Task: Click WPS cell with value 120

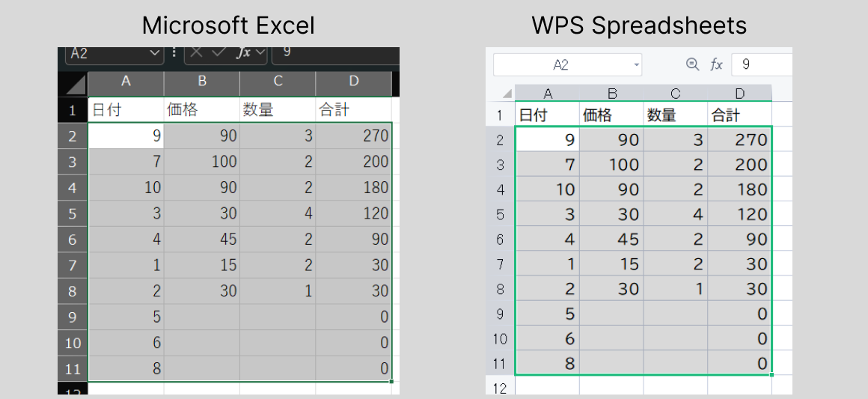Action: pos(740,214)
